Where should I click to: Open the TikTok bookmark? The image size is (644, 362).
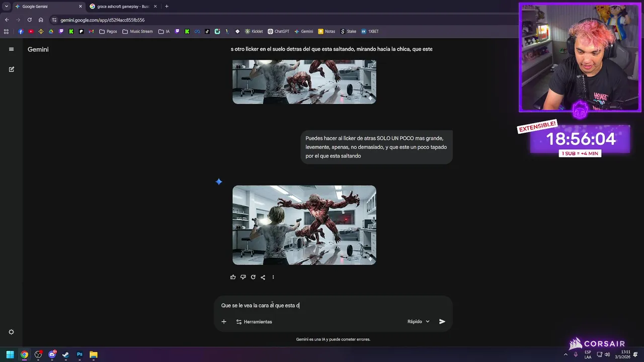click(x=207, y=31)
